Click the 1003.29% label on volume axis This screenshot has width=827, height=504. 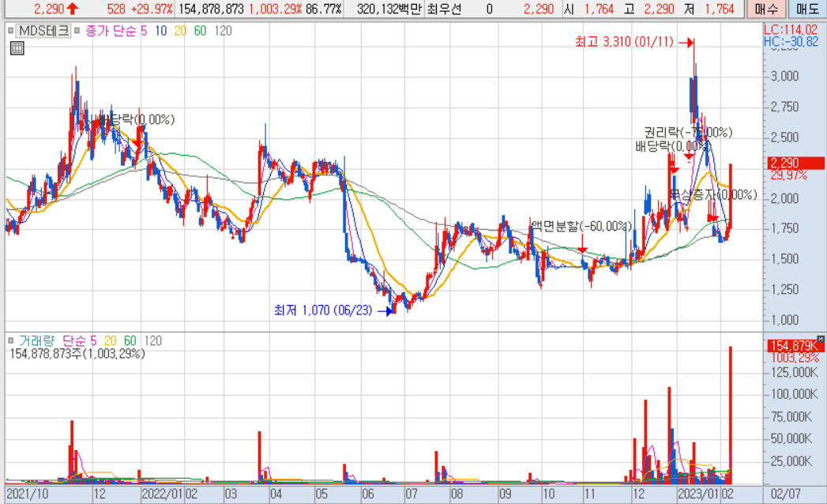[x=795, y=359]
